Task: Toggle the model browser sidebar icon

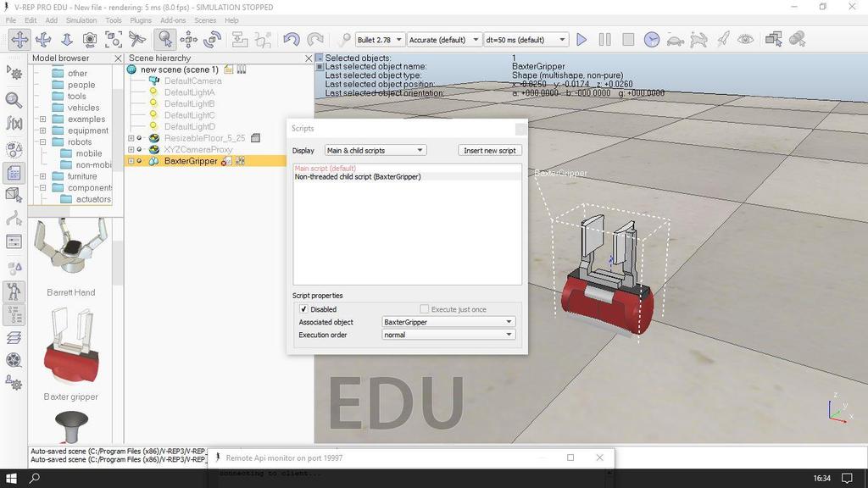Action: 14,291
